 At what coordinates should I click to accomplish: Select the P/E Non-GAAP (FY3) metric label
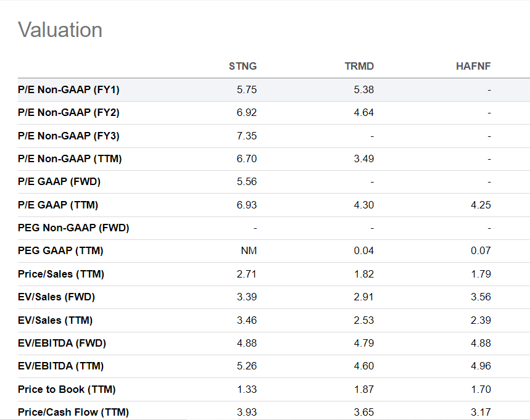[x=68, y=136]
